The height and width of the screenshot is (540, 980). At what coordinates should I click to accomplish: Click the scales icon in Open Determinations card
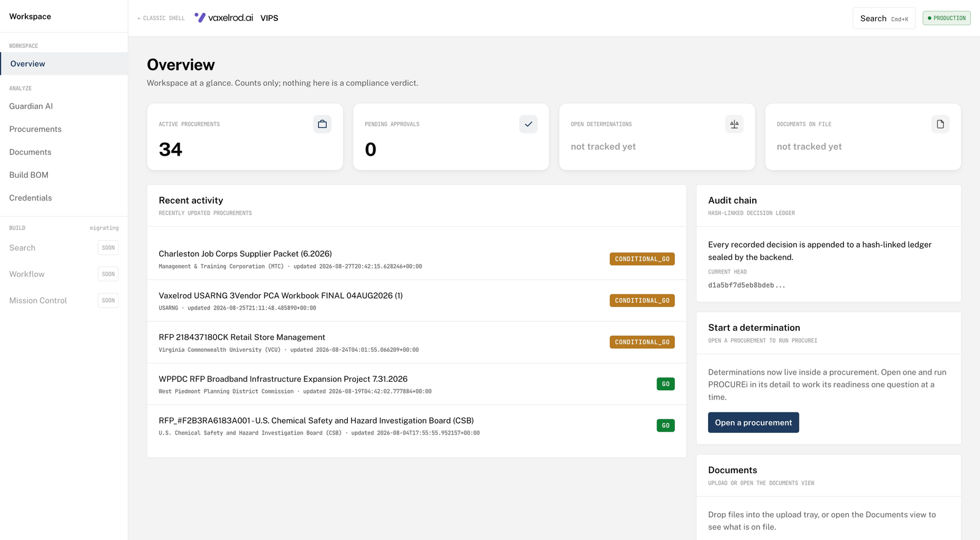(x=734, y=124)
